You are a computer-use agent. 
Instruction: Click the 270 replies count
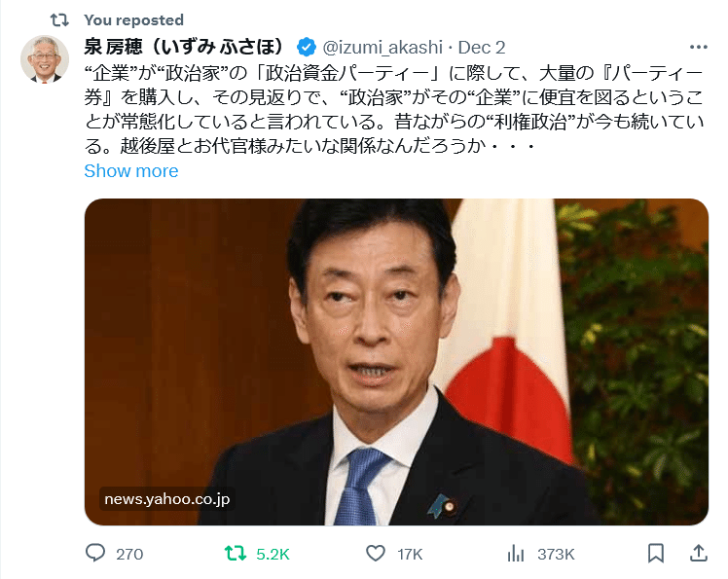tap(129, 554)
